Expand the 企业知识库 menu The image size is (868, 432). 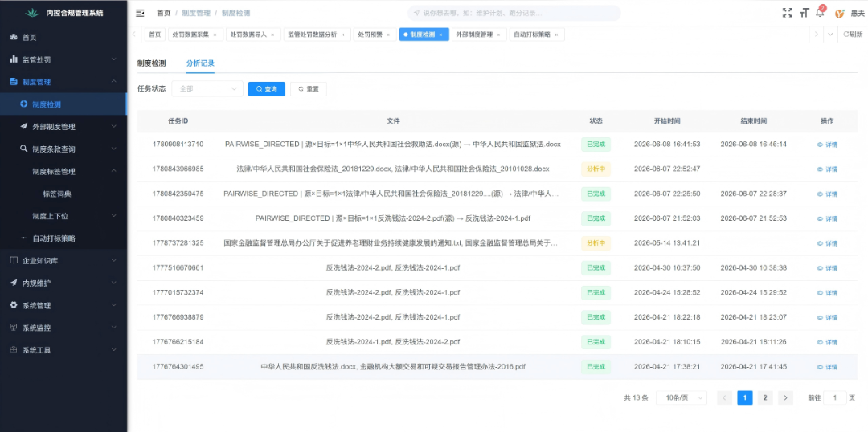[63, 260]
